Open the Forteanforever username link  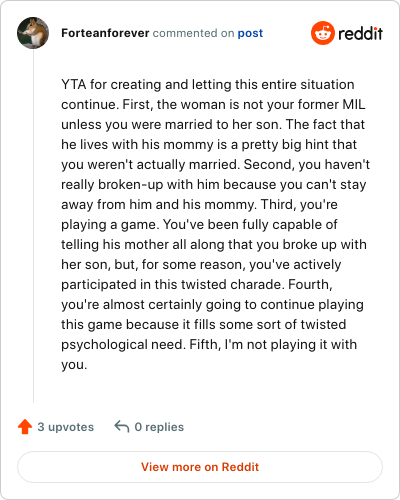105,33
